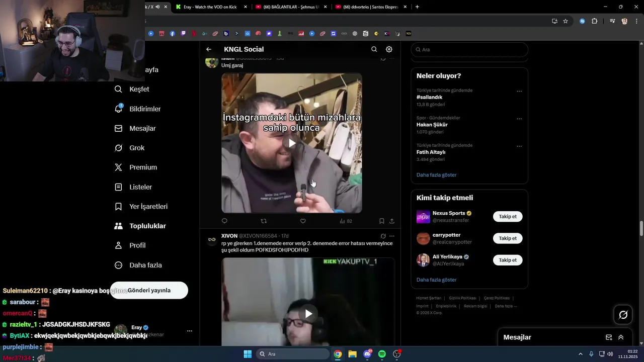Open Windows Start menu

(248, 354)
